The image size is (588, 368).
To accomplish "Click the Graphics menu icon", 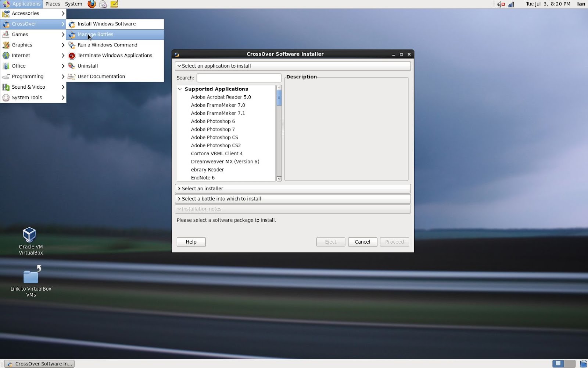I will (6, 45).
